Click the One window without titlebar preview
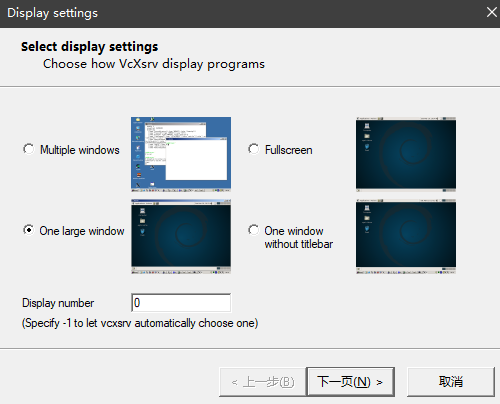The height and width of the screenshot is (404, 500). click(x=406, y=237)
